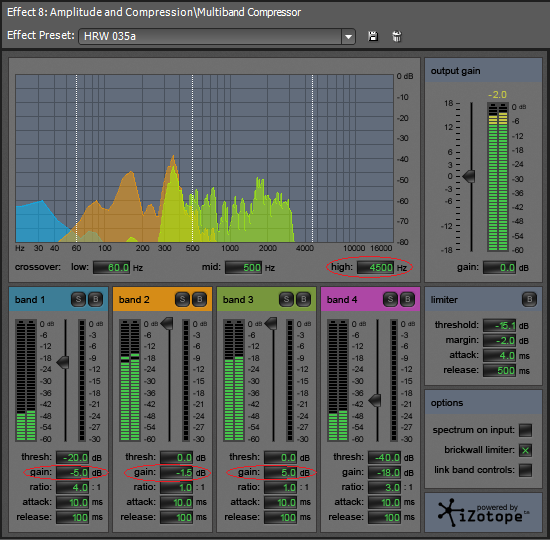Click band 4 ratio field showing 3.0

[384, 487]
